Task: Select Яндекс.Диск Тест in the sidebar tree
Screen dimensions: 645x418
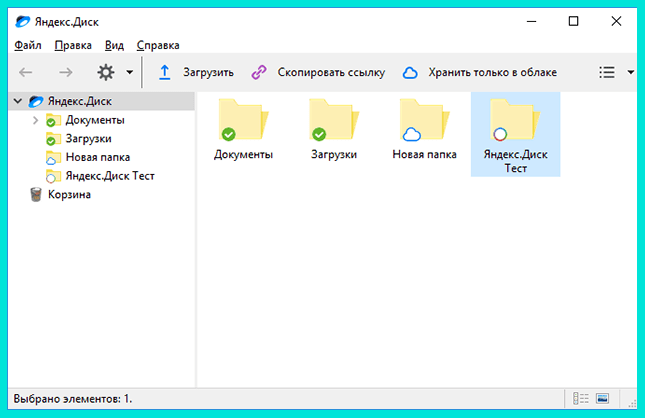Action: (110, 176)
